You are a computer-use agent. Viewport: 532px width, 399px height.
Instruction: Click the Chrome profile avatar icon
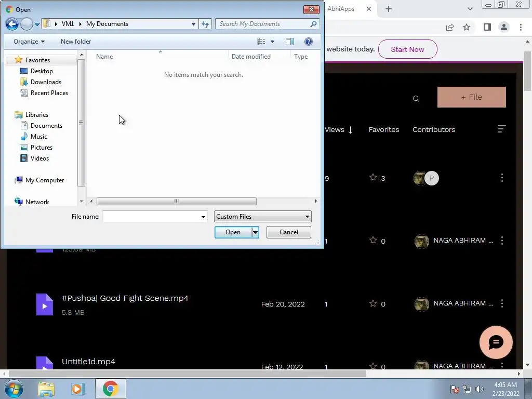pyautogui.click(x=504, y=27)
